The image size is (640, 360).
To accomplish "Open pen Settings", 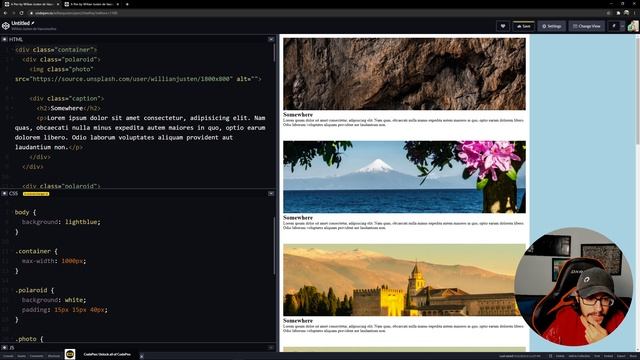I will coord(551,26).
